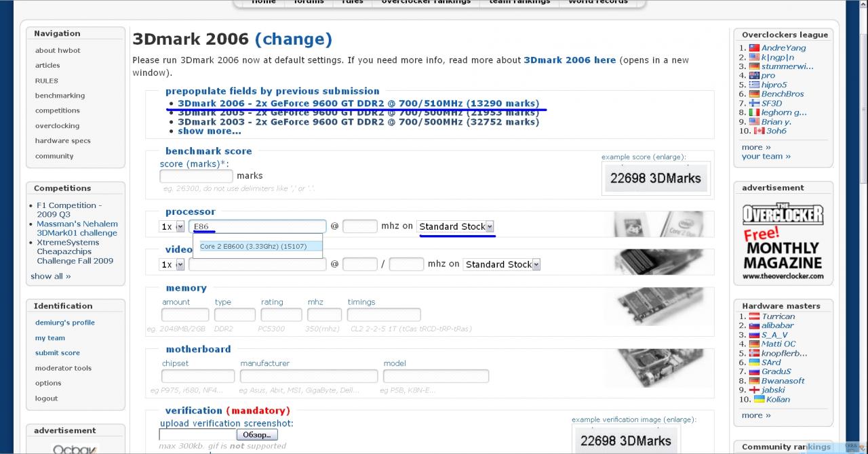Click the score marks input field
This screenshot has width=868, height=454.
[x=196, y=176]
